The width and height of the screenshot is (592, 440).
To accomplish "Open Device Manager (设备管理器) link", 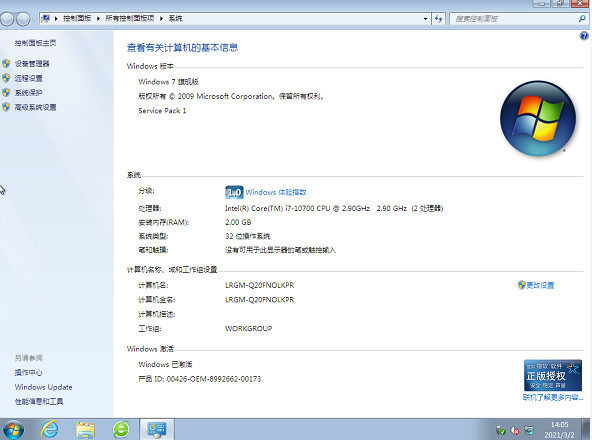I will point(32,64).
